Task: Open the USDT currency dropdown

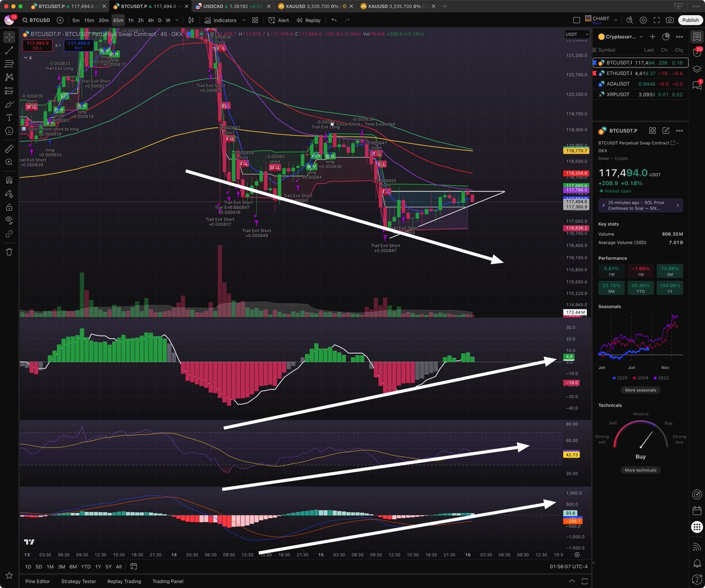Action: click(x=576, y=35)
